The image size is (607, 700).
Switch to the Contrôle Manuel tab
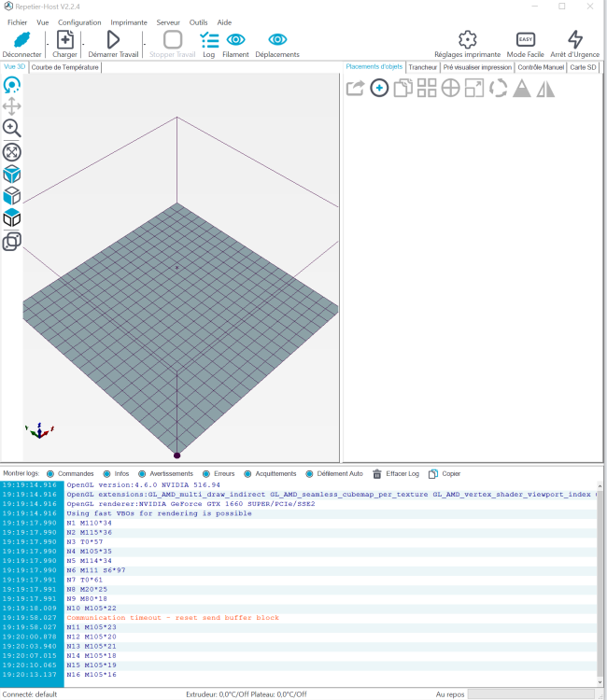click(x=541, y=67)
